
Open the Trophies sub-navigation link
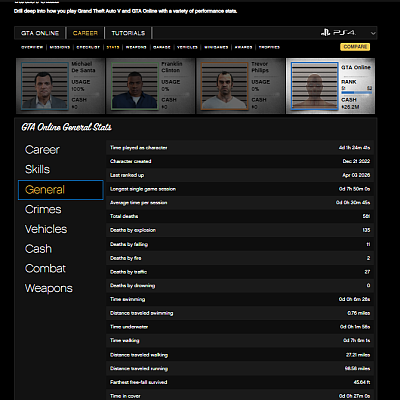click(269, 47)
